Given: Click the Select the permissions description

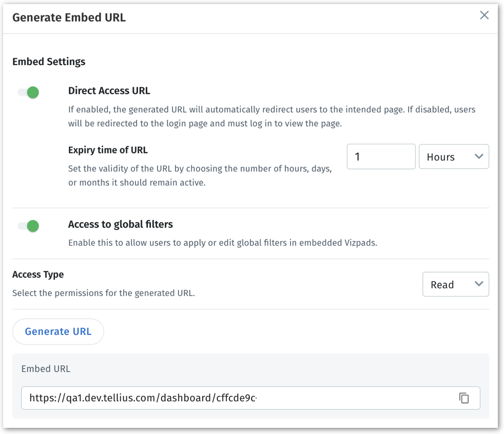Looking at the screenshot, I should pyautogui.click(x=103, y=293).
